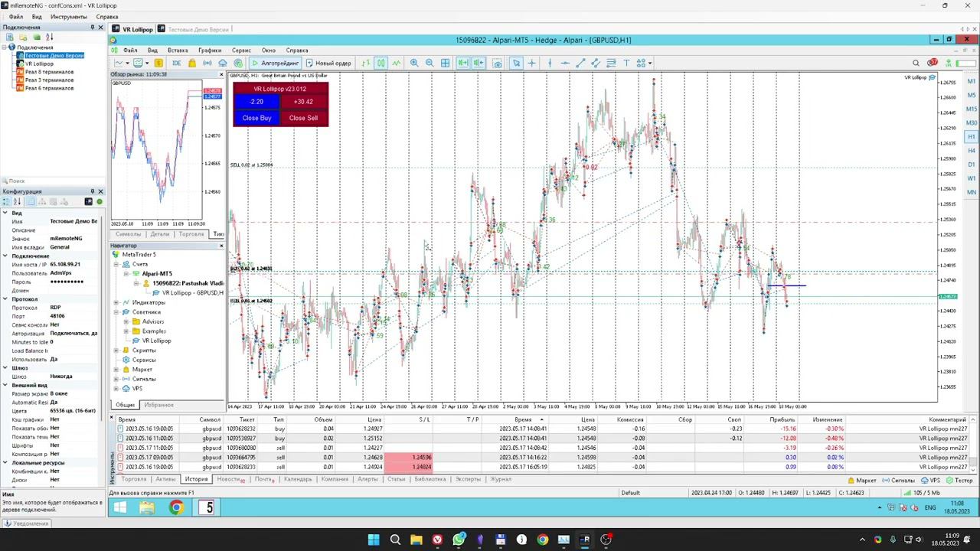Draw a vertical line on chart

550,63
